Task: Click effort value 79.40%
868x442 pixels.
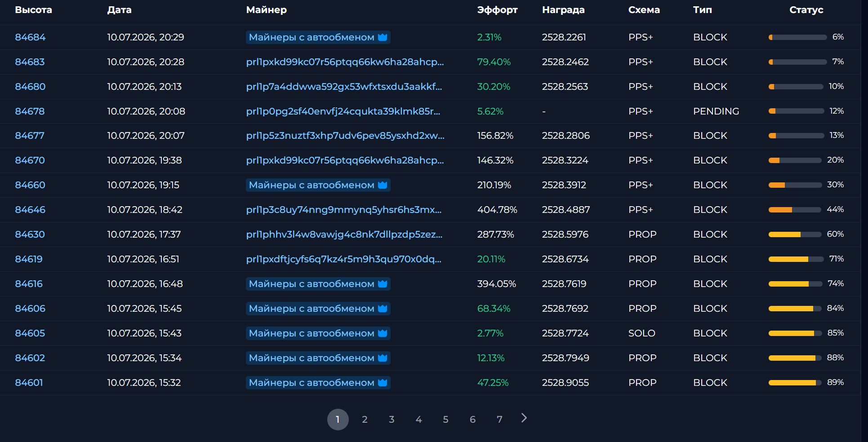Action: pyautogui.click(x=494, y=62)
